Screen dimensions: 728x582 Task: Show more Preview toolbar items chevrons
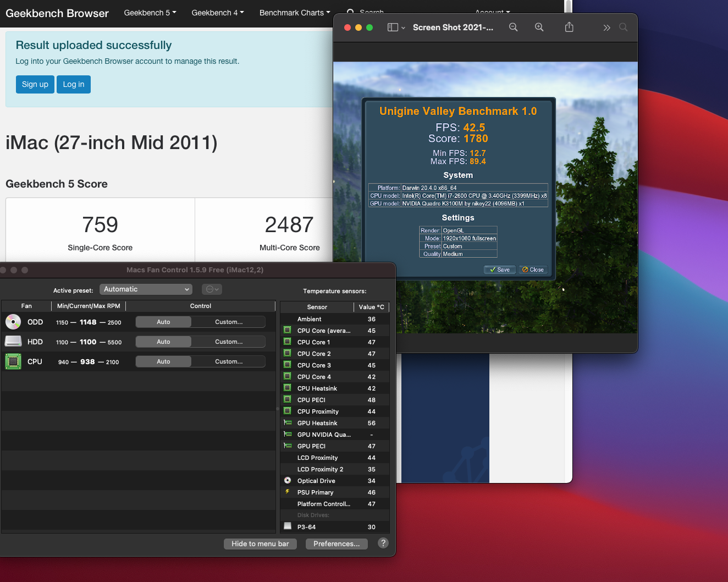[606, 28]
